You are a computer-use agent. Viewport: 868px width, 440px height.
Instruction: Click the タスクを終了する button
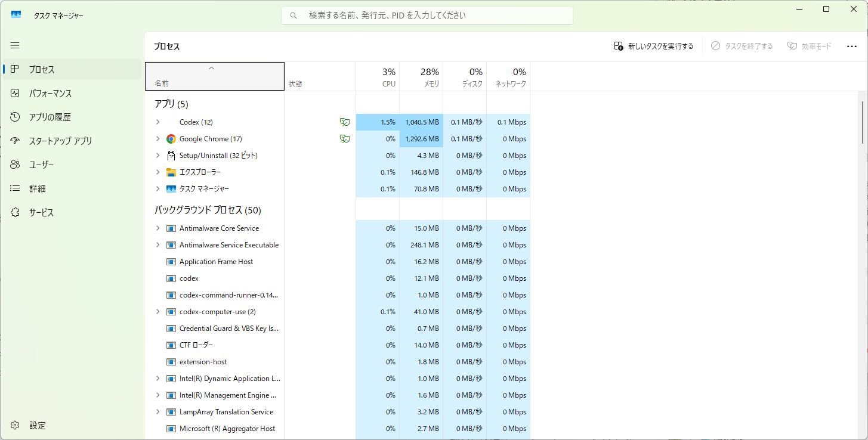[x=742, y=46]
